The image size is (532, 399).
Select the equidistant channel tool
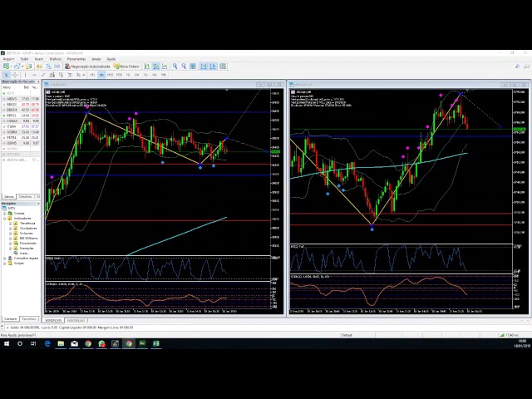point(52,75)
